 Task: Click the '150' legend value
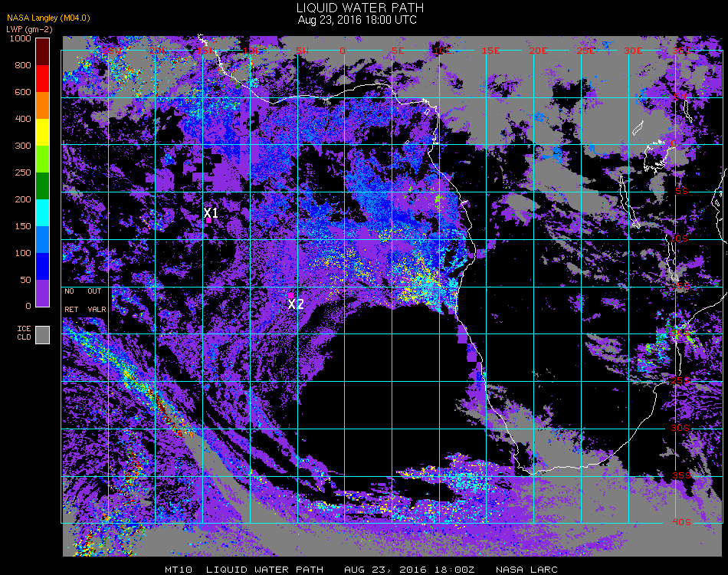(x=23, y=226)
